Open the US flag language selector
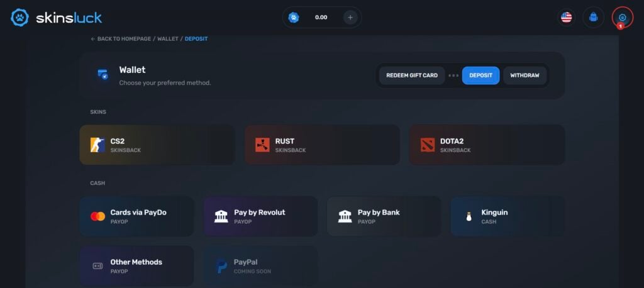Viewport: 644px width, 288px height. 567,17
